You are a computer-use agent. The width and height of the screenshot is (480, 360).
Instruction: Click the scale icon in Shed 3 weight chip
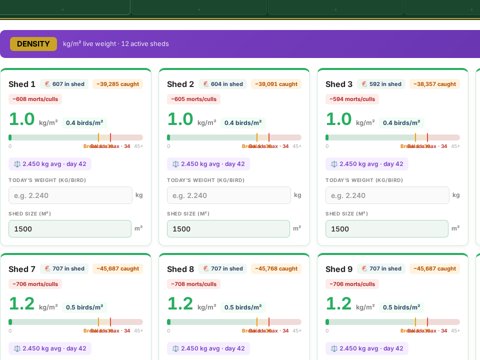(x=334, y=164)
